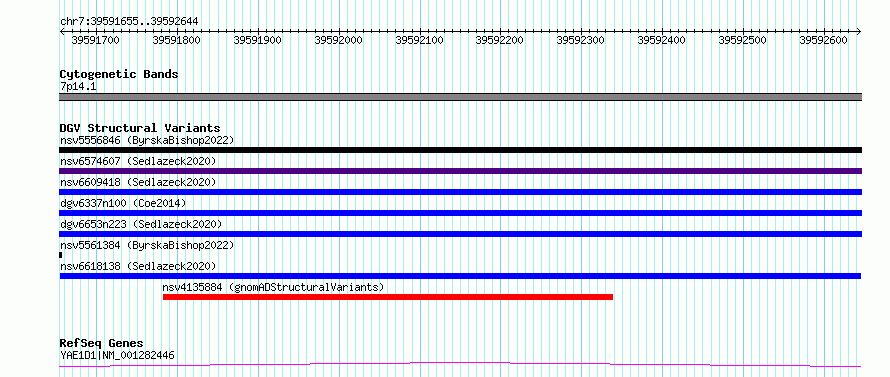Click ruler position label 39591800
Image resolution: width=890 pixels, height=377 pixels.
(x=177, y=40)
